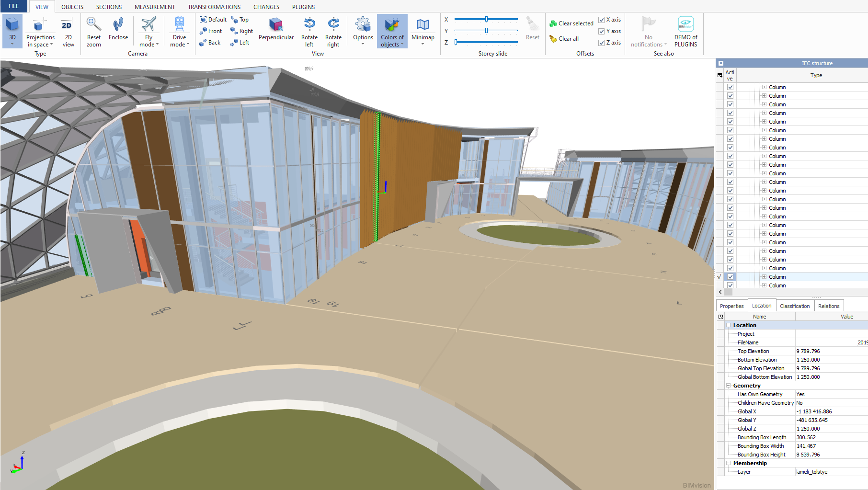Open the FILE menu
The image size is (868, 490).
(x=14, y=6)
